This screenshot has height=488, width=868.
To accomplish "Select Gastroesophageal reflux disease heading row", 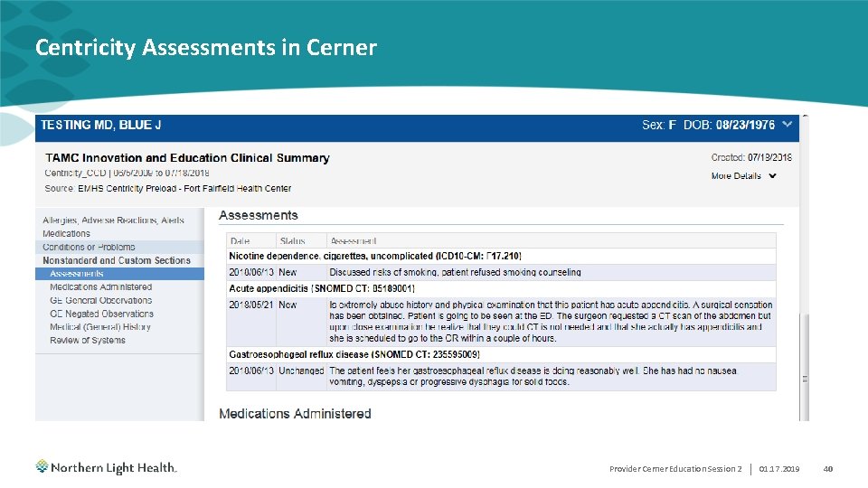I will tap(501, 354).
